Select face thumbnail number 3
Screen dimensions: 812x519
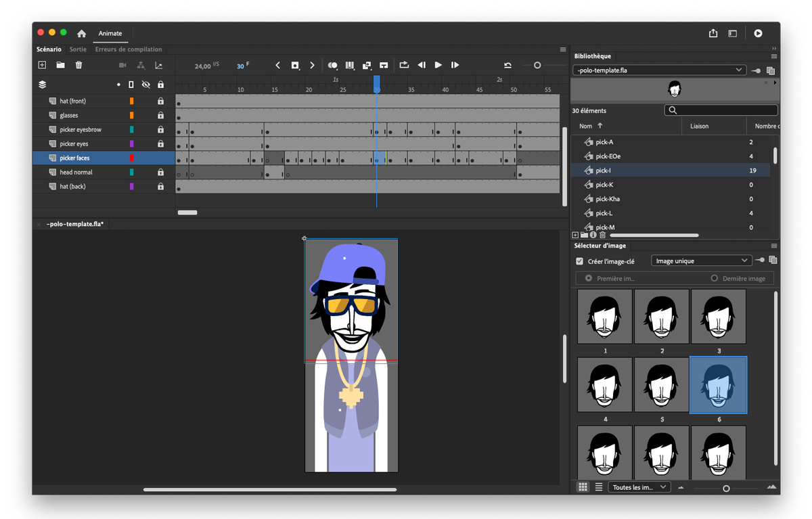pos(718,317)
